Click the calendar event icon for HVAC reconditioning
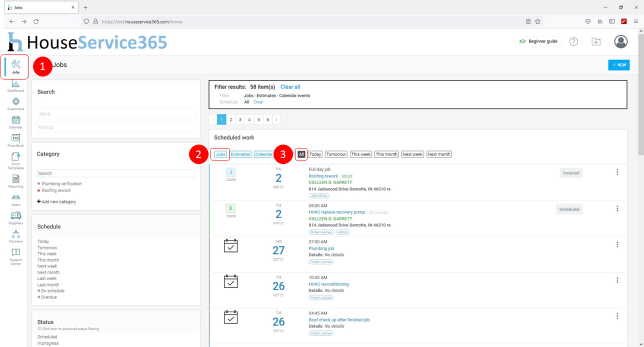Image resolution: width=644 pixels, height=347 pixels. [x=230, y=281]
